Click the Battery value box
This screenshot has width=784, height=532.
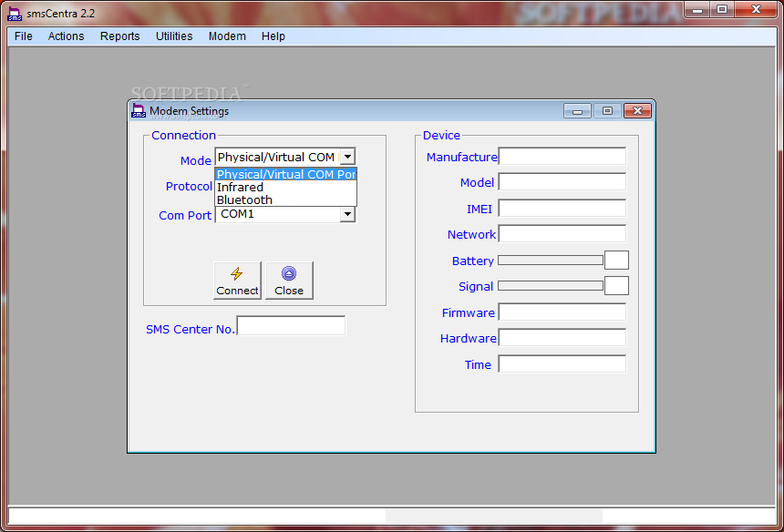point(616,261)
